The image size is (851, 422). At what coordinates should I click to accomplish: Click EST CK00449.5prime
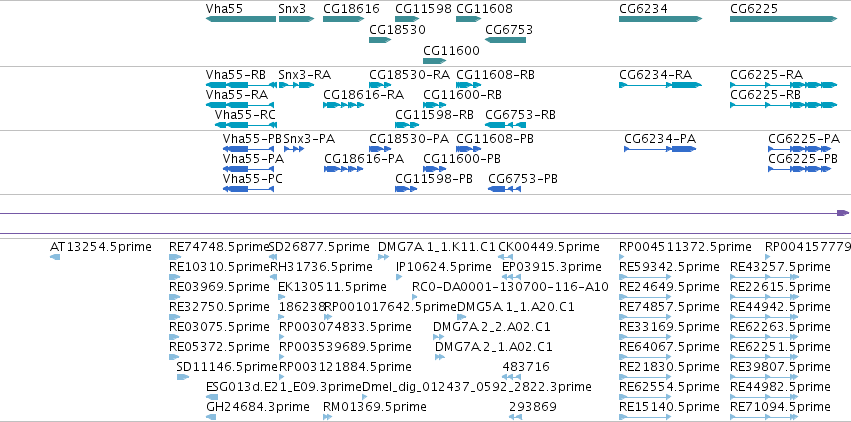click(505, 257)
